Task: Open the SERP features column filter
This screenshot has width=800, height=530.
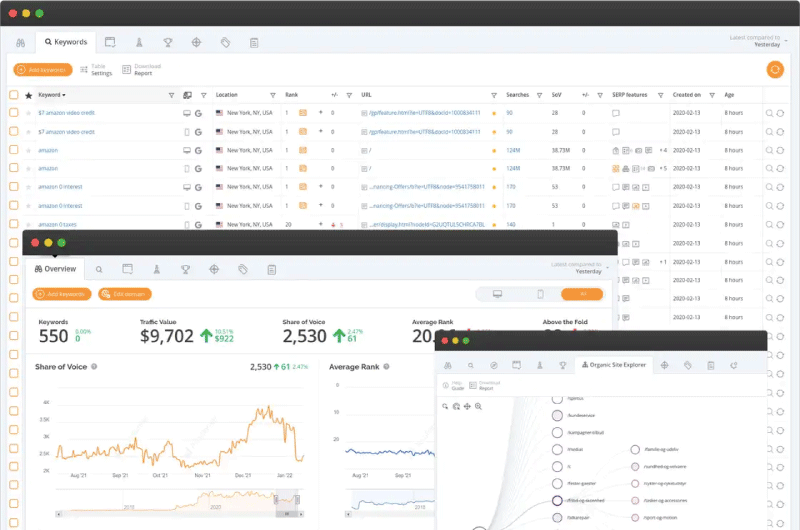Action: 661,95
